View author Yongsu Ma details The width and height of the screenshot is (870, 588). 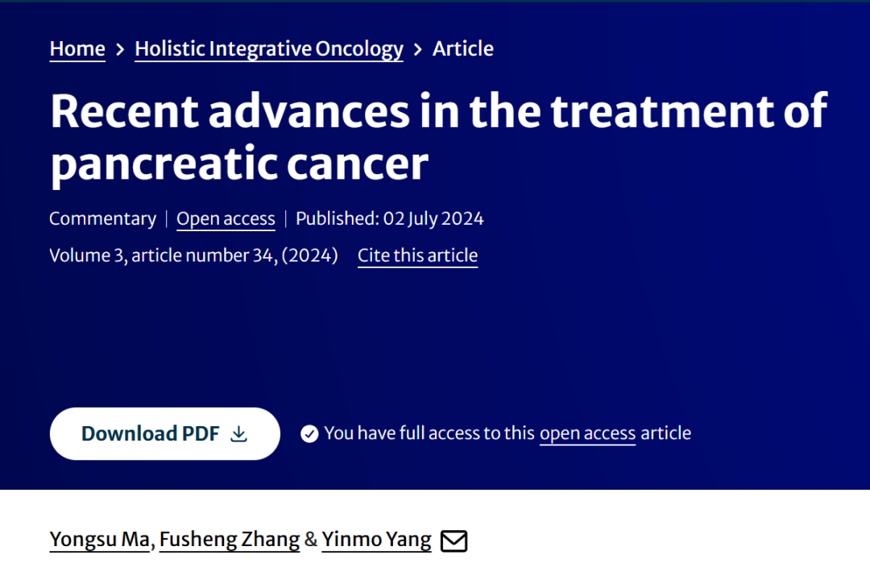pyautogui.click(x=100, y=540)
